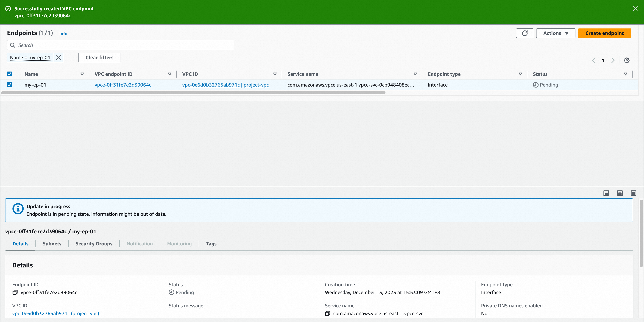Switch to the Subnets tab
This screenshot has height=322, width=644.
pos(52,243)
